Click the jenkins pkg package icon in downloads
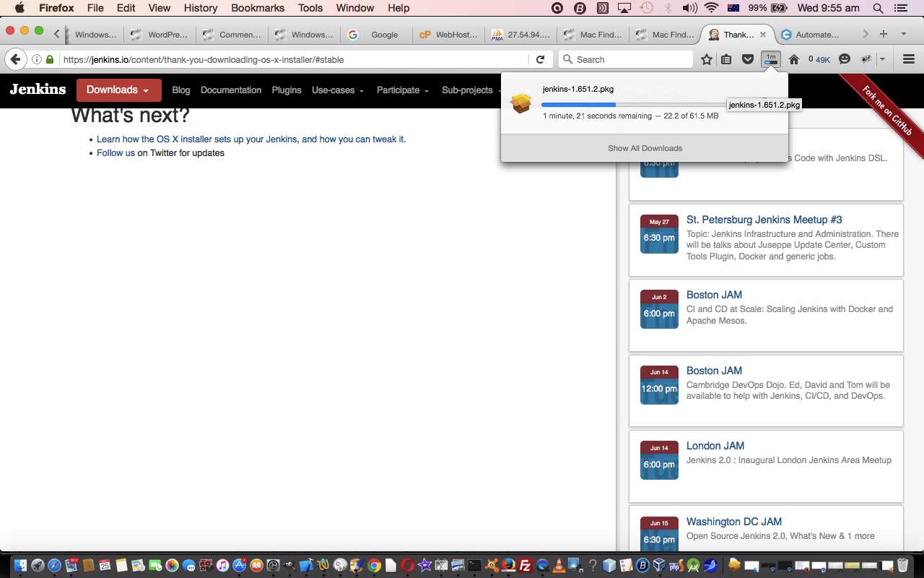Image resolution: width=924 pixels, height=578 pixels. [x=520, y=103]
